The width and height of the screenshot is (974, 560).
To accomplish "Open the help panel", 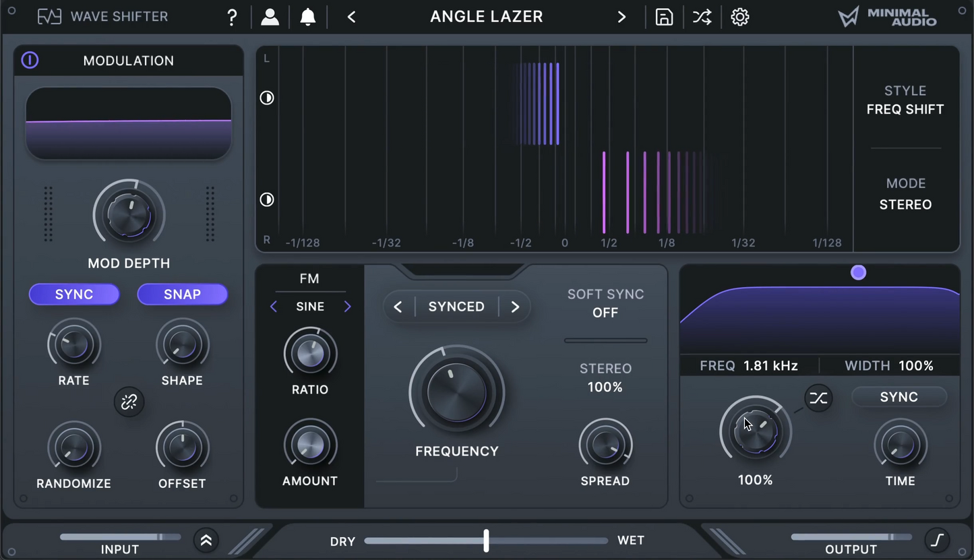I will coord(232,16).
